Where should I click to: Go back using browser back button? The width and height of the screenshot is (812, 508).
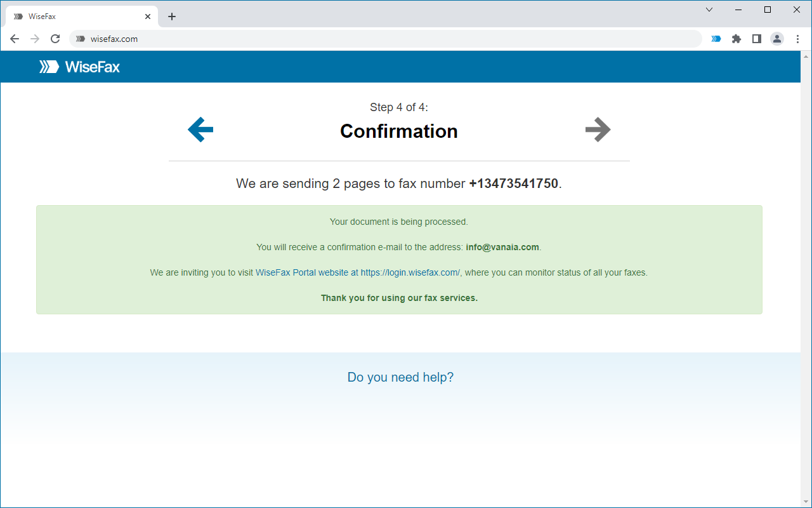(15, 39)
